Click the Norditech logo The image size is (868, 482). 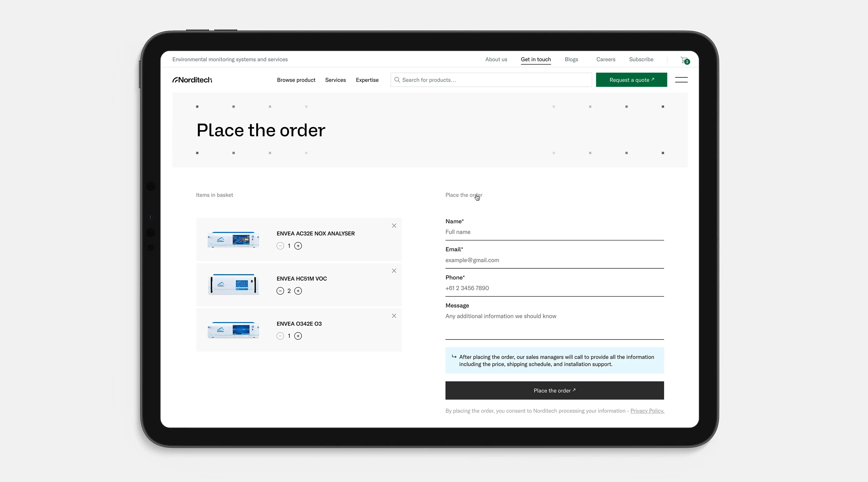(x=192, y=80)
